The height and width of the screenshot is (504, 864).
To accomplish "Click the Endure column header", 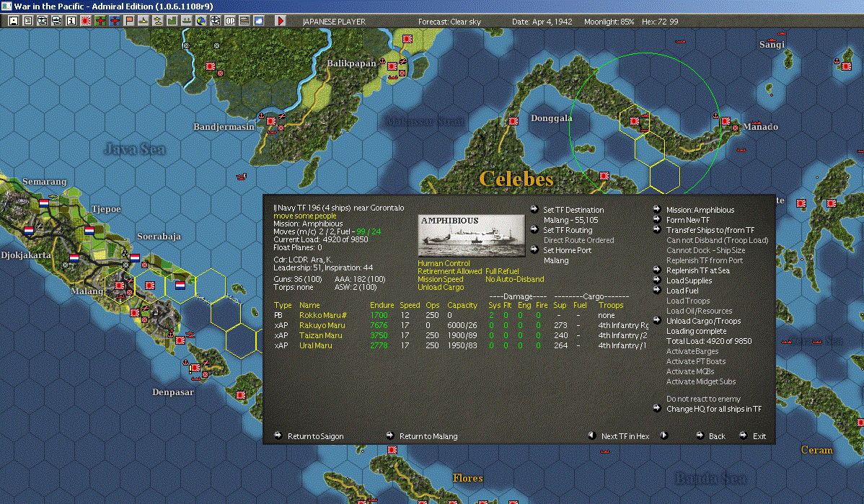I will [382, 305].
